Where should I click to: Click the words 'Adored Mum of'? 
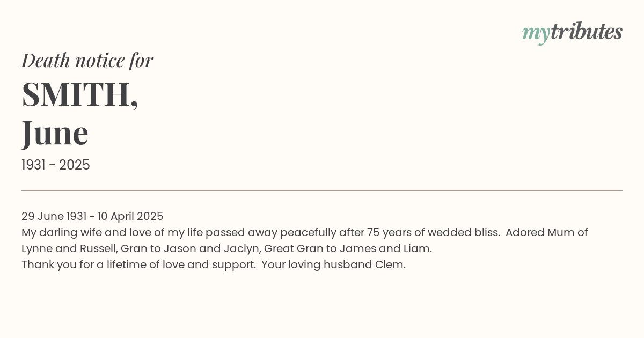(x=546, y=232)
